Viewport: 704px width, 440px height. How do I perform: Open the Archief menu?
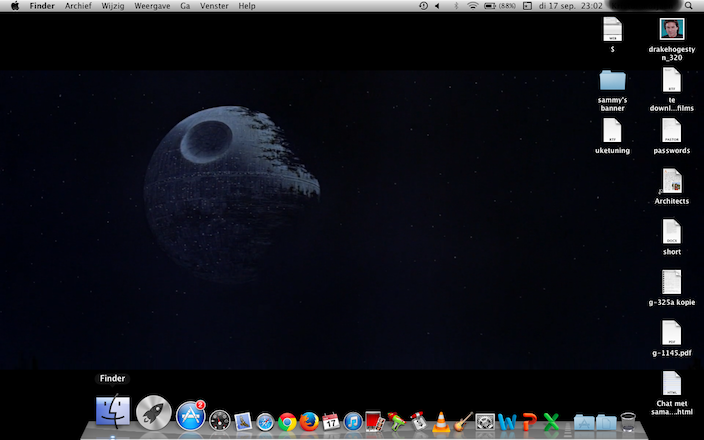[x=78, y=6]
